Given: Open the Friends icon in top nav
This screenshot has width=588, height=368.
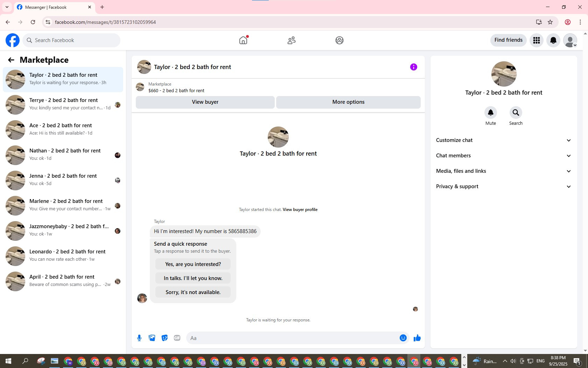Looking at the screenshot, I should click(x=292, y=40).
